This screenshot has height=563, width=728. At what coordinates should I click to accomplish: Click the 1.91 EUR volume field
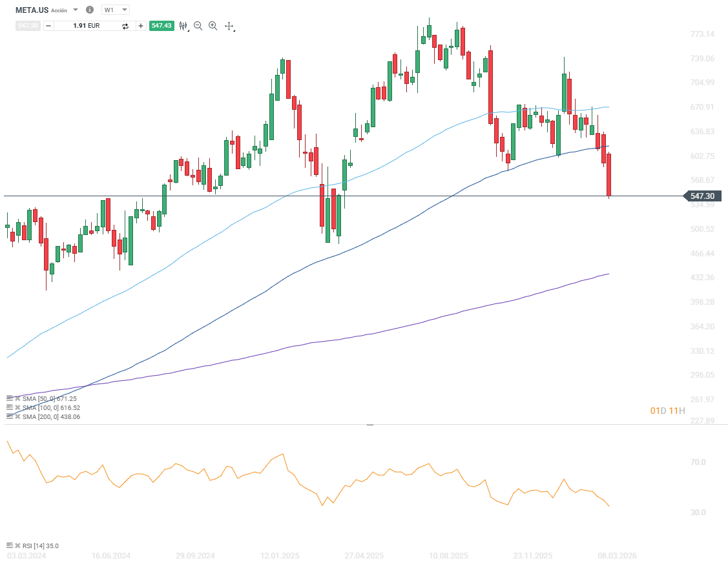click(87, 26)
